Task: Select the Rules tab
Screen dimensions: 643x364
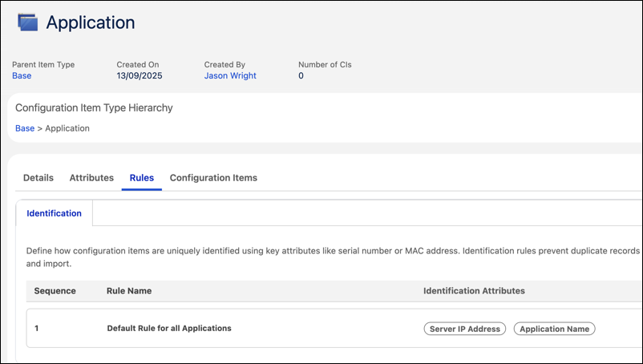Action: (x=141, y=178)
